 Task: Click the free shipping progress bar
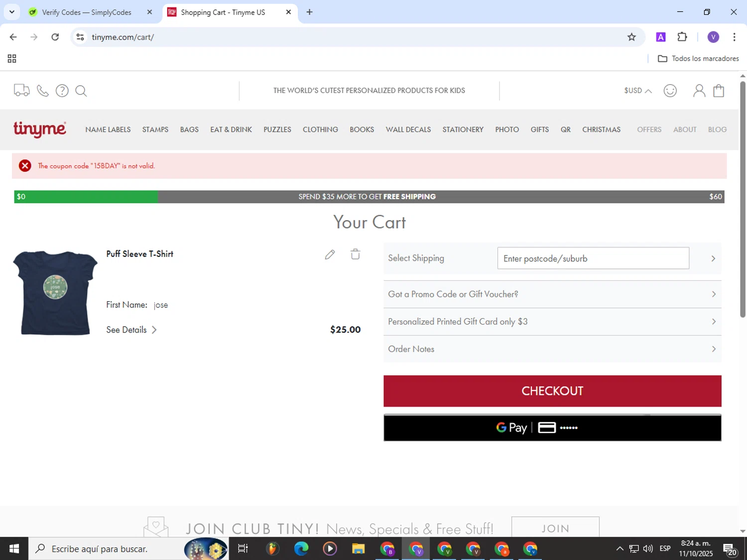pyautogui.click(x=369, y=197)
